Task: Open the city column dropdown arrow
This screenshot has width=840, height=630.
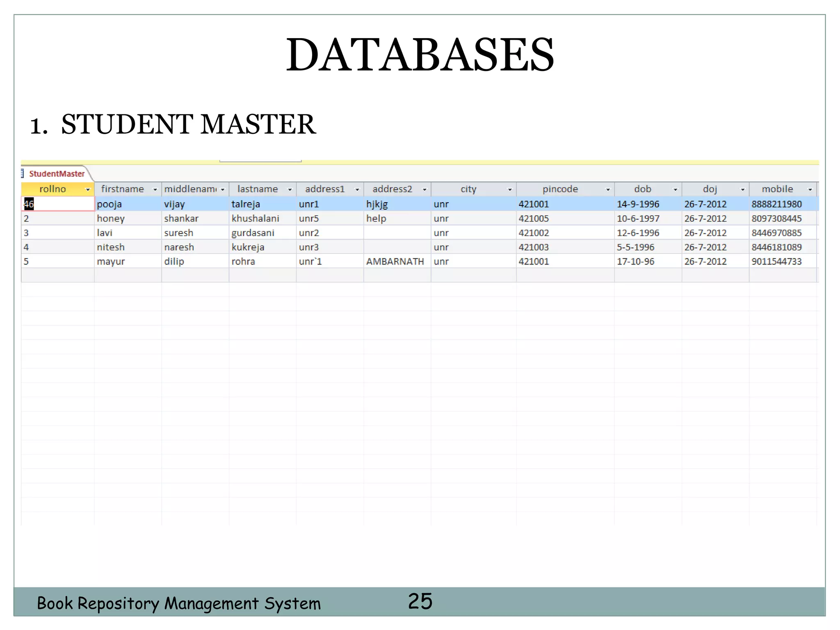Action: [x=510, y=189]
